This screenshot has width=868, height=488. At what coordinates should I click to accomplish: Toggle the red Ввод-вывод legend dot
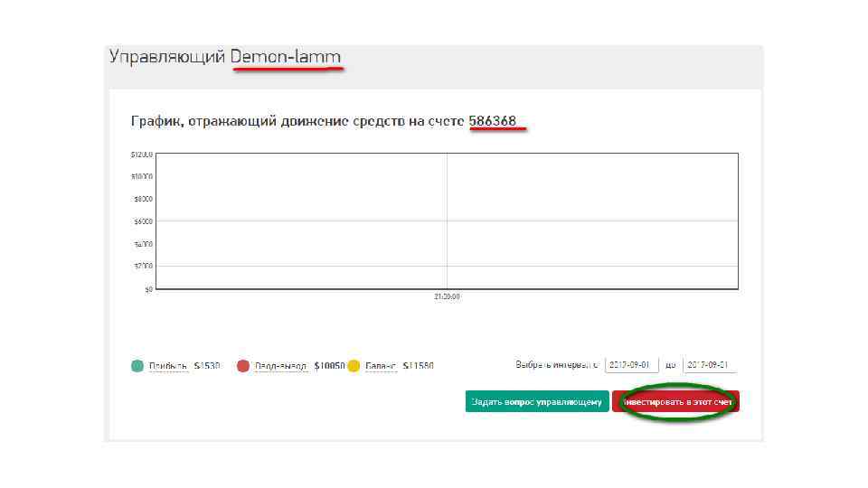click(x=242, y=366)
